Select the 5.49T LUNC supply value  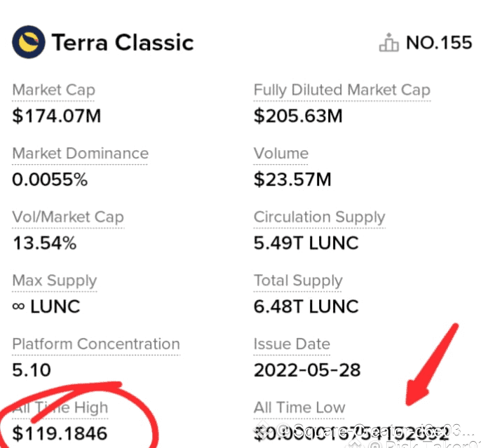pos(306,243)
